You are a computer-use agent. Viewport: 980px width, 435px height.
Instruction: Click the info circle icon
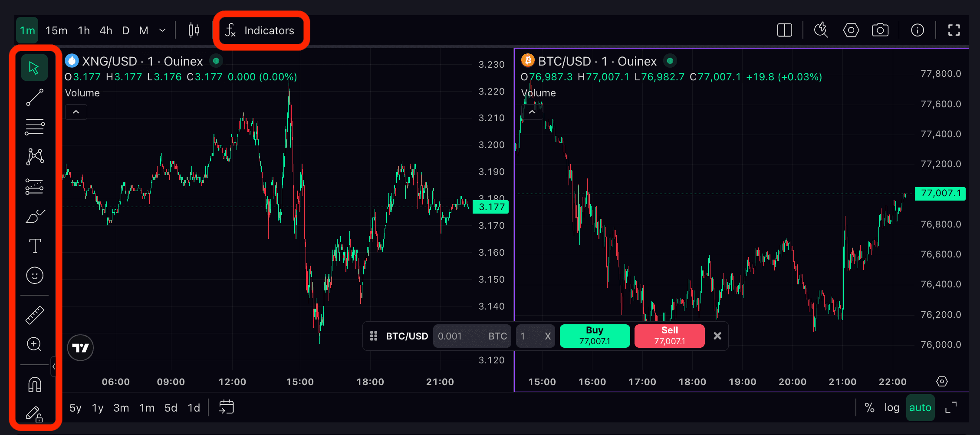917,30
